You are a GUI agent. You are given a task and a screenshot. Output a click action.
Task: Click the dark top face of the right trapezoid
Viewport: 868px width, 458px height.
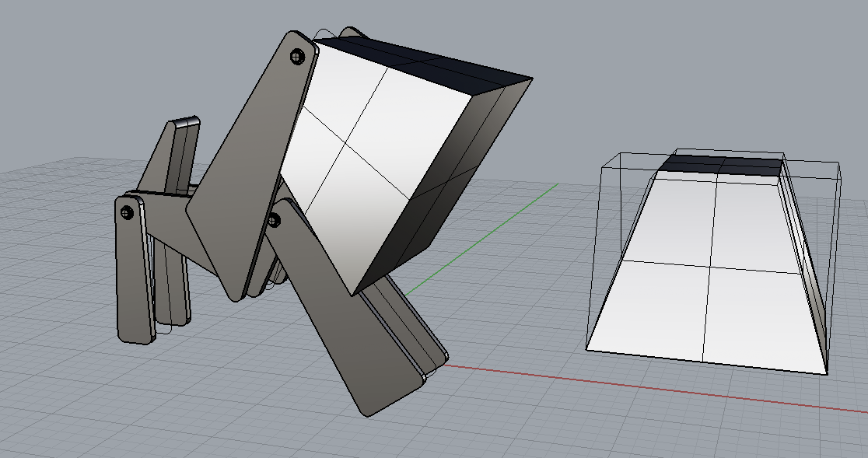(719, 164)
